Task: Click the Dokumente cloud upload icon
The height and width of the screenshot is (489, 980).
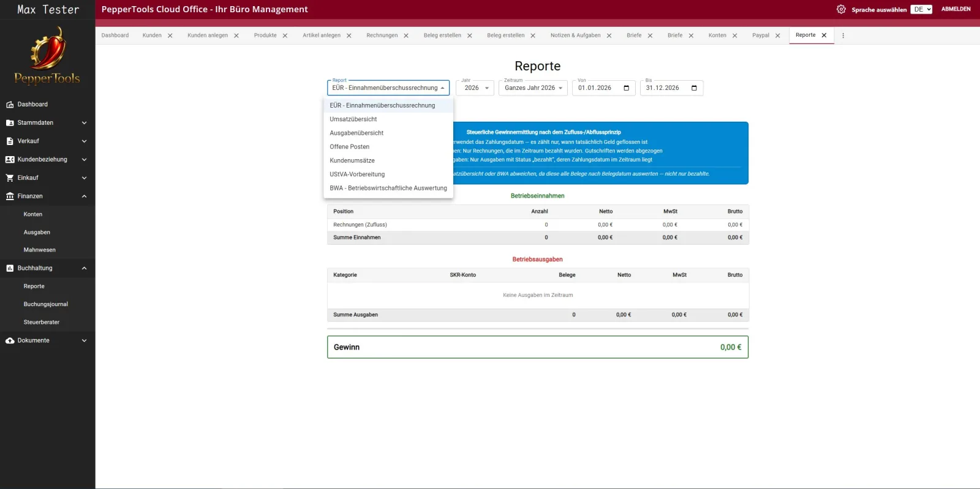Action: click(x=10, y=340)
